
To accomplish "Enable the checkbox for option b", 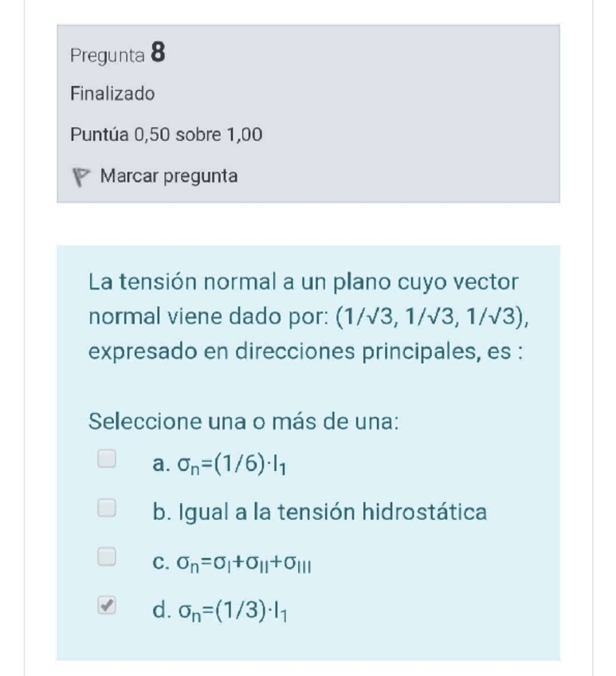I will click(107, 508).
